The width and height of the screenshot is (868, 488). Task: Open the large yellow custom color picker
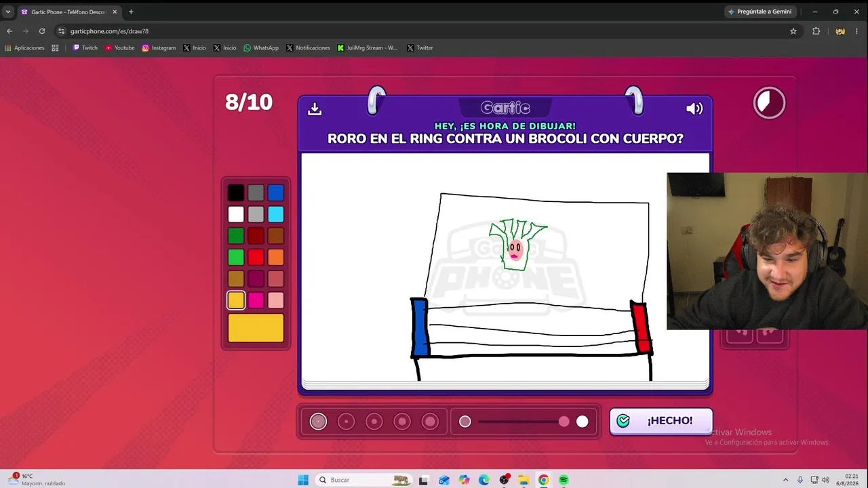(x=256, y=328)
